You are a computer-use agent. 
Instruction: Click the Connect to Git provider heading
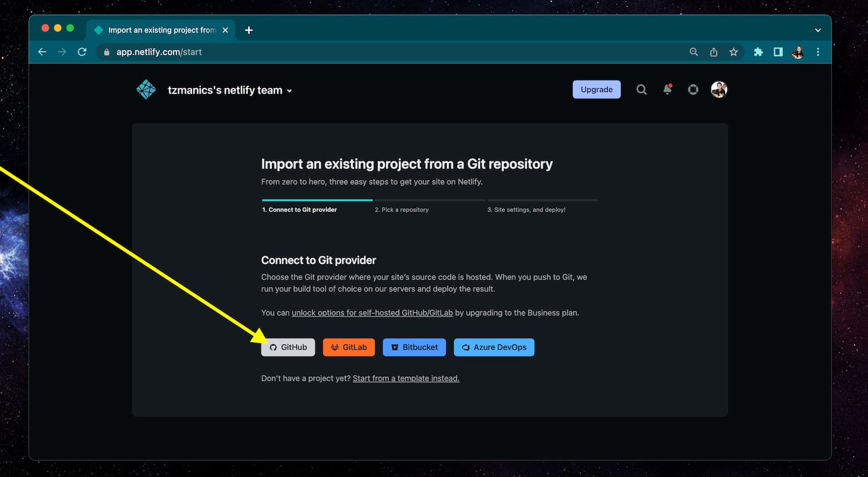tap(318, 260)
